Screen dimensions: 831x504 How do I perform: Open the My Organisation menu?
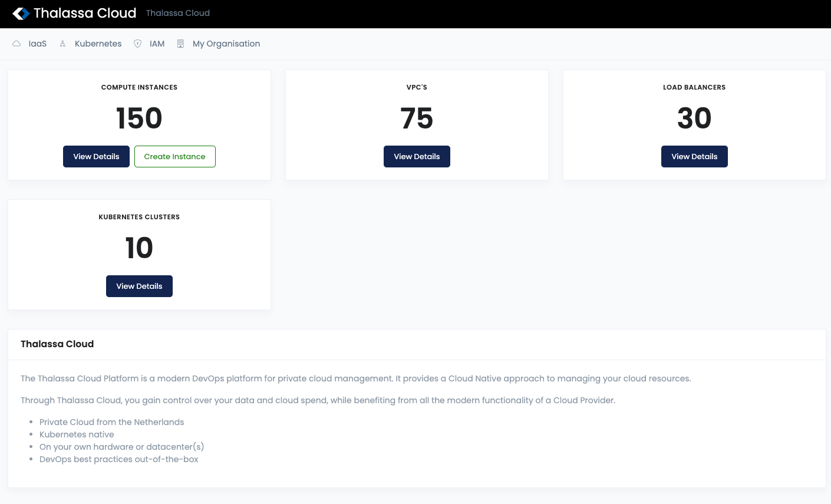pyautogui.click(x=226, y=44)
